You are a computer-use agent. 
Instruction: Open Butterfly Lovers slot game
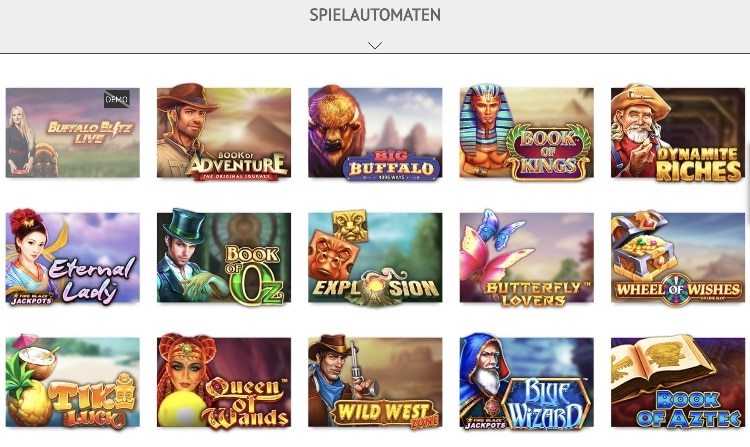[x=526, y=257]
